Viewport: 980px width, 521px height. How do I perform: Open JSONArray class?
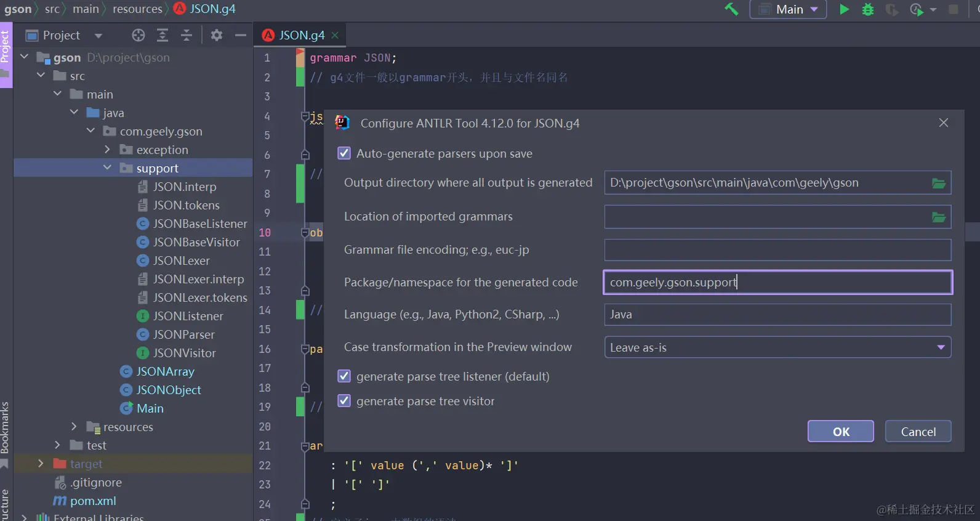165,371
